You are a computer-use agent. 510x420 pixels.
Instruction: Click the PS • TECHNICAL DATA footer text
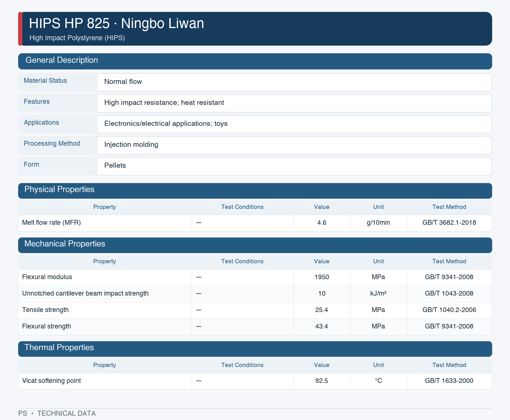click(x=57, y=413)
